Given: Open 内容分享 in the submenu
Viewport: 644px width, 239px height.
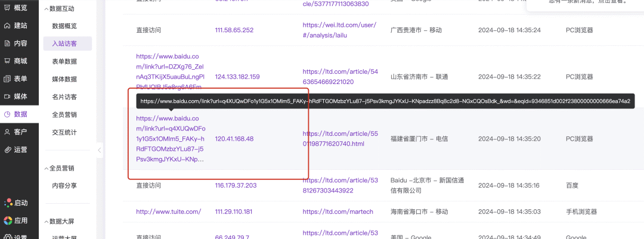Looking at the screenshot, I should [x=64, y=185].
